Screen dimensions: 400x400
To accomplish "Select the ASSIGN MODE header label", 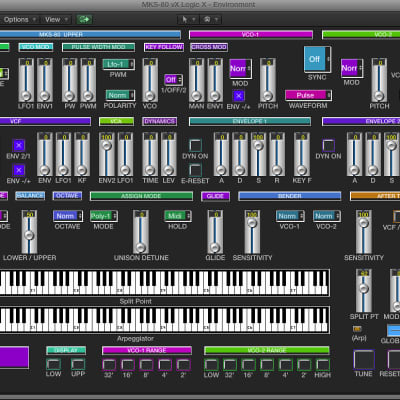I will 141,196.
